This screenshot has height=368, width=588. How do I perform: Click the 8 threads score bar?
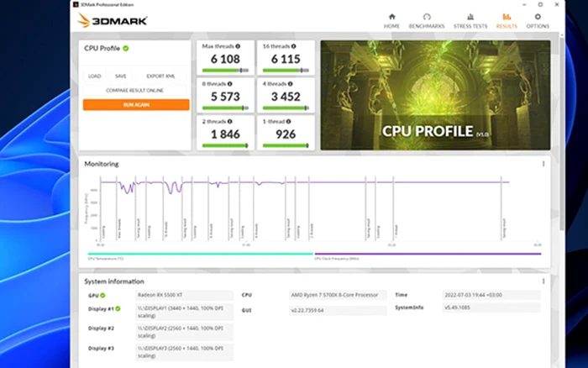pyautogui.click(x=225, y=108)
